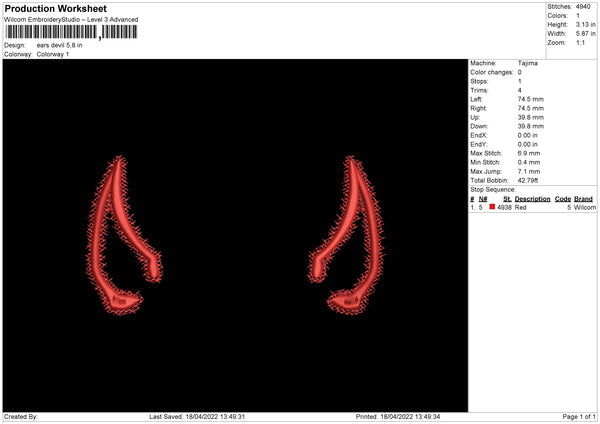Click the 'N#' column header
The height and width of the screenshot is (424, 600).
(483, 199)
